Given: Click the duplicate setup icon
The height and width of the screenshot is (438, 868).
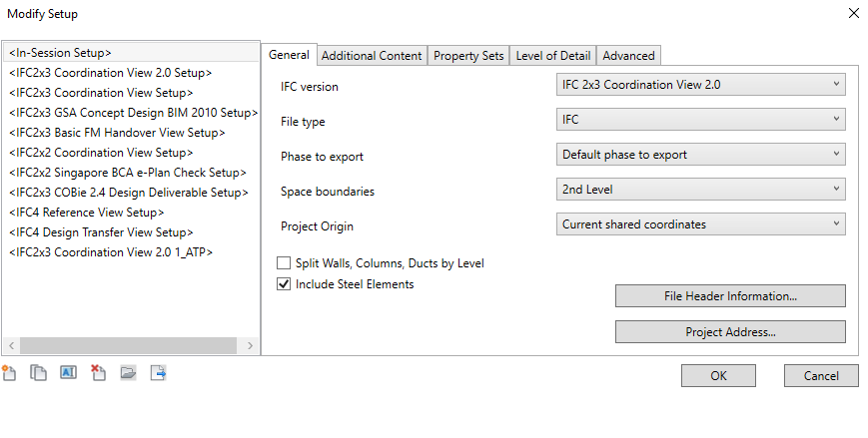Looking at the screenshot, I should coord(39,373).
